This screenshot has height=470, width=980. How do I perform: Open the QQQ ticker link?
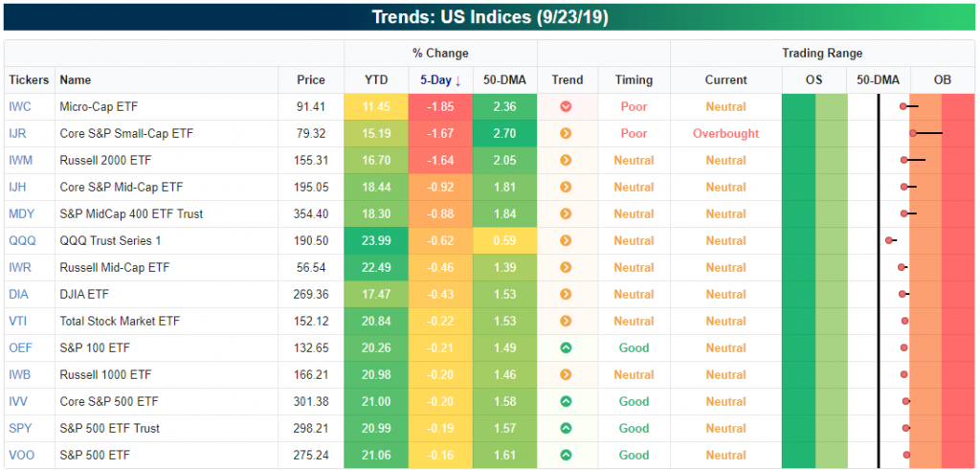[x=22, y=240]
